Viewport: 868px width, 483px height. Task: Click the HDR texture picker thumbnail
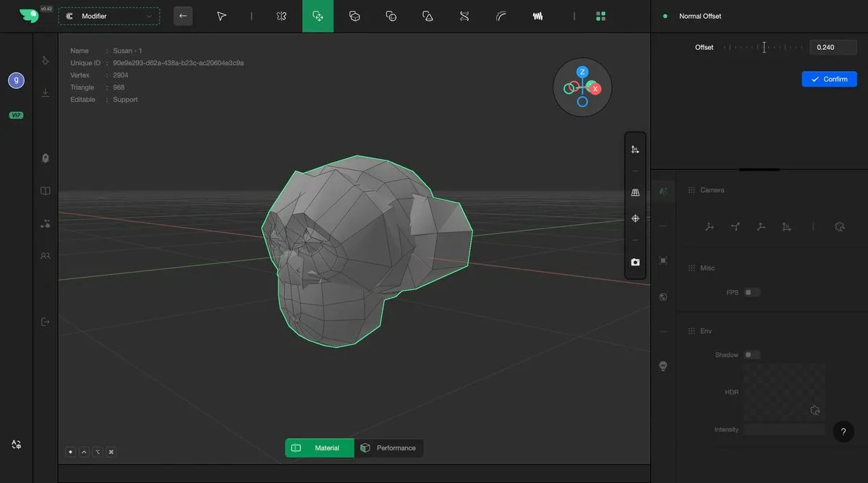[x=784, y=392]
